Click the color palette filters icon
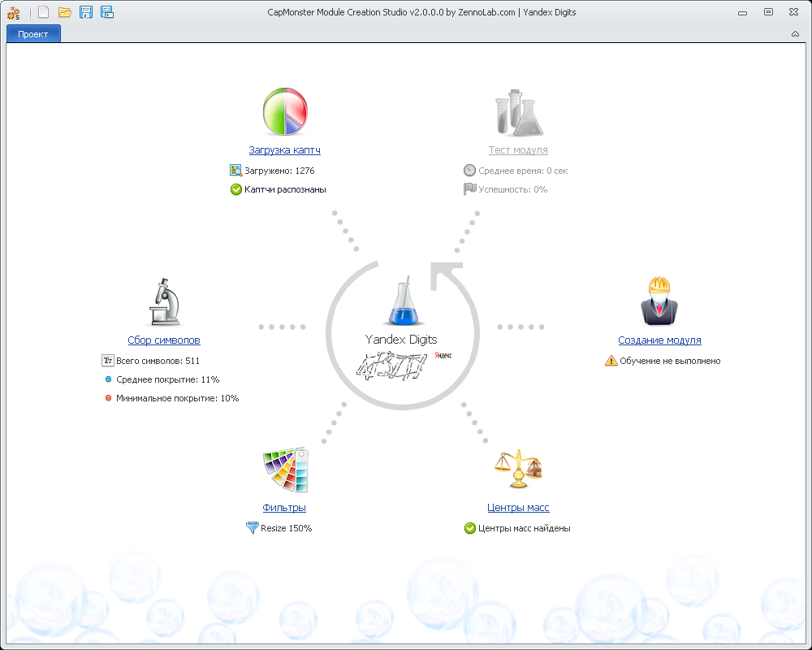Screen dimensions: 812x650 pos(285,470)
